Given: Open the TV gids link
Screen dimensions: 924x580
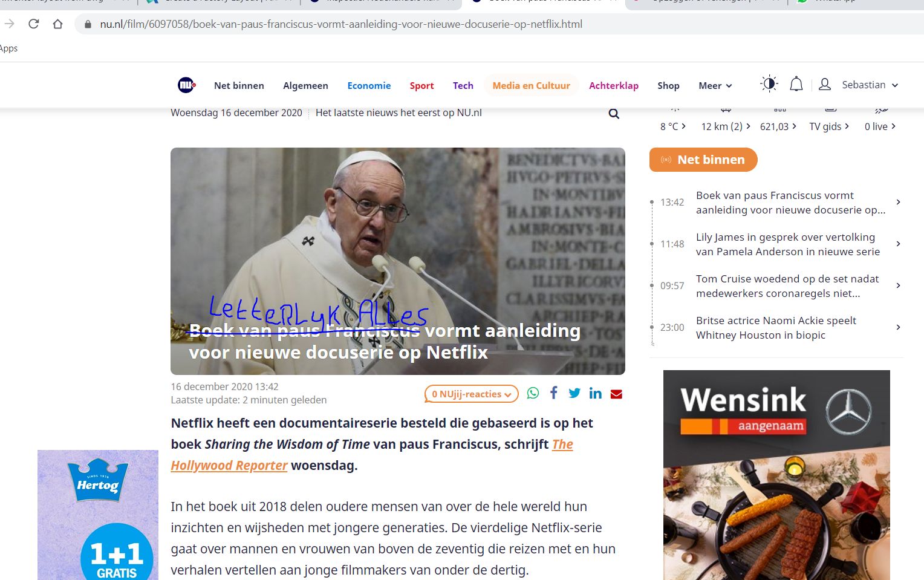Looking at the screenshot, I should pos(828,126).
